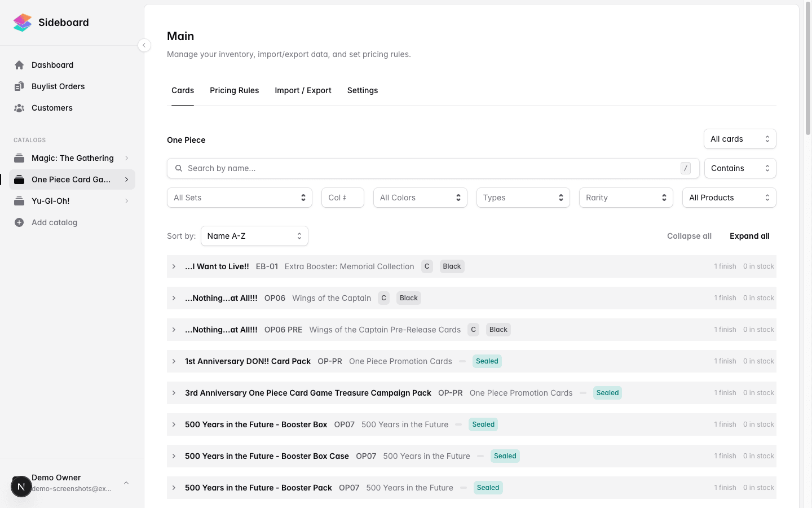The height and width of the screenshot is (508, 812).
Task: Open the All cards dropdown
Action: click(740, 139)
